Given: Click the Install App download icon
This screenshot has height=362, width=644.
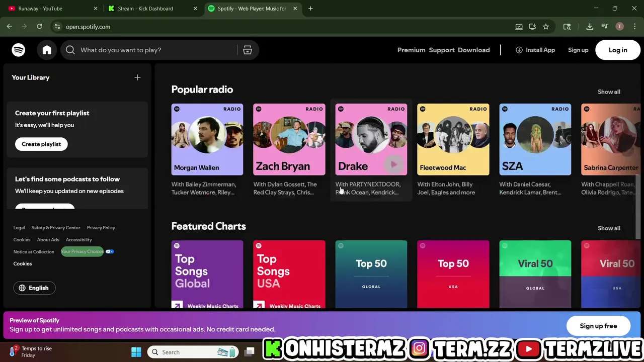Looking at the screenshot, I should 519,50.
